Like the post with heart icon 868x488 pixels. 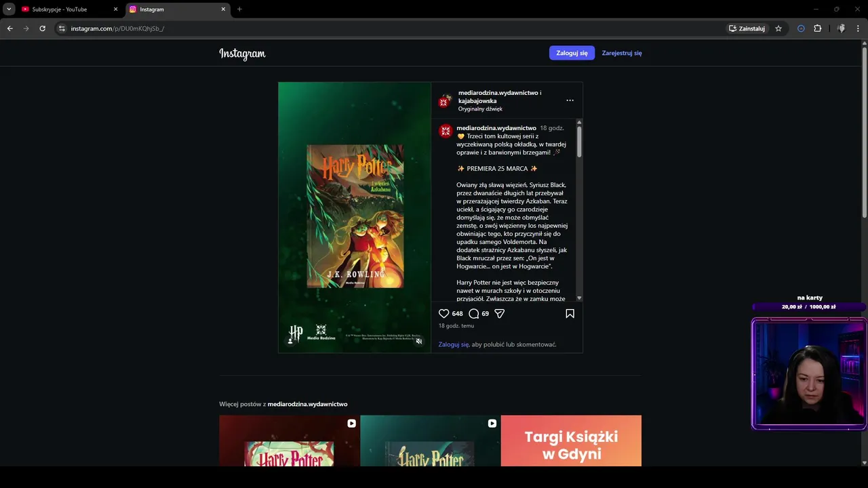click(443, 314)
